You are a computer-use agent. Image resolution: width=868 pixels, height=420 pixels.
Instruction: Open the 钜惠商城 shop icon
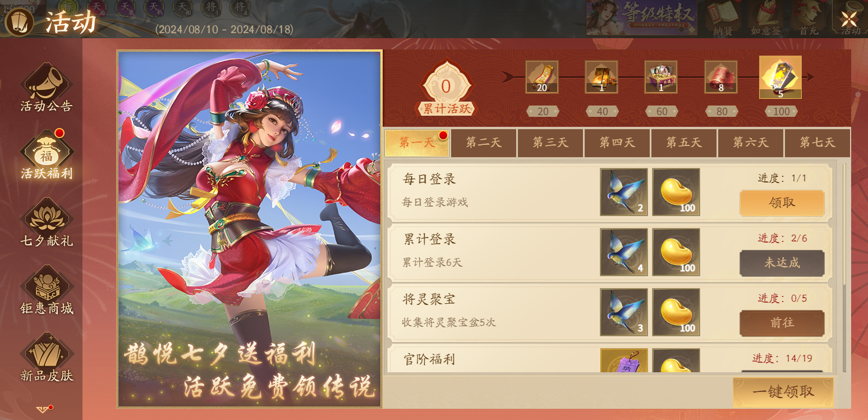pos(47,290)
